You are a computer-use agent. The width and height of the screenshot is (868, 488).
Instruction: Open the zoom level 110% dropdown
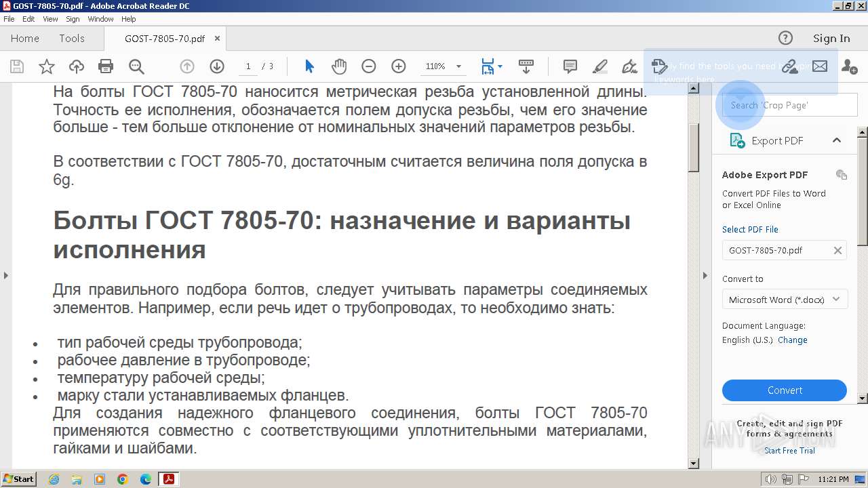pyautogui.click(x=458, y=66)
